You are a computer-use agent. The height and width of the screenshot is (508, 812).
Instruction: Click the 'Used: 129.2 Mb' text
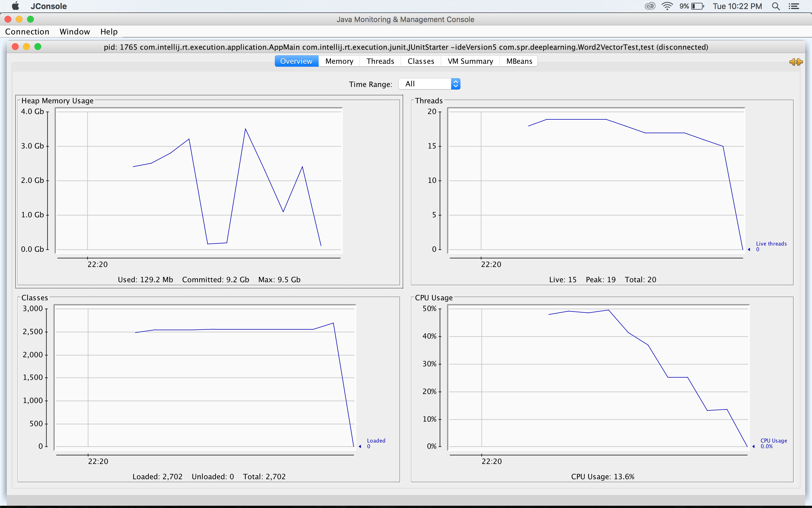point(145,279)
